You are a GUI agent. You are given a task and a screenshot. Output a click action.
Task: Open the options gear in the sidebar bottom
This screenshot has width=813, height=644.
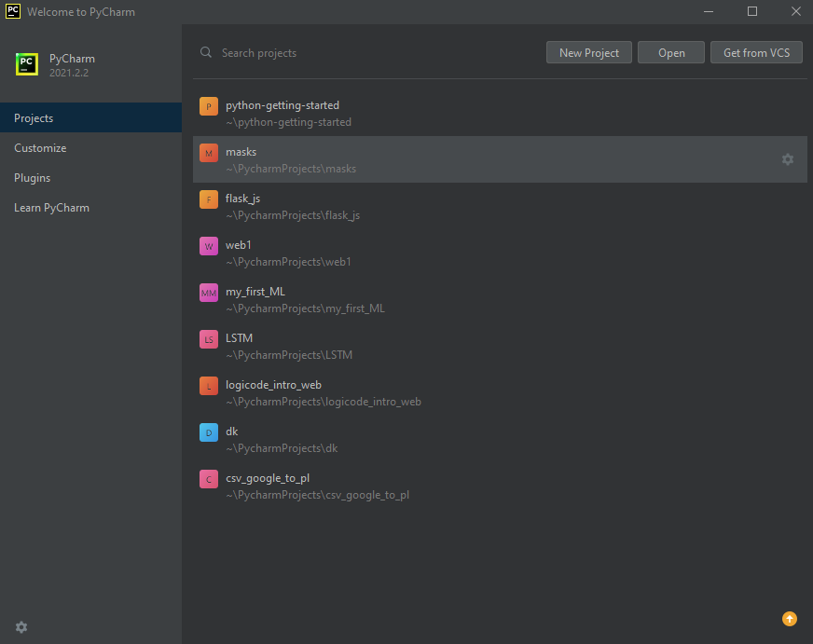click(21, 627)
